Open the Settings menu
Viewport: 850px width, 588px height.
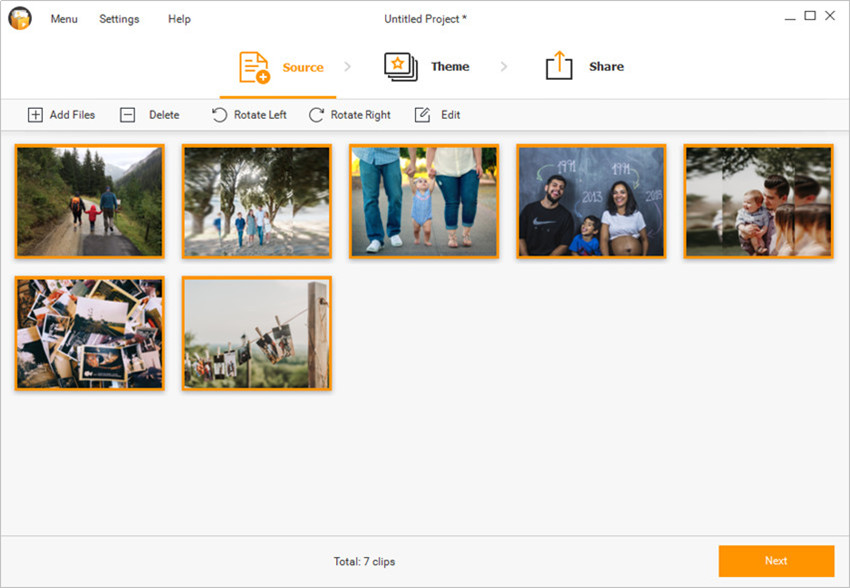[x=119, y=19]
